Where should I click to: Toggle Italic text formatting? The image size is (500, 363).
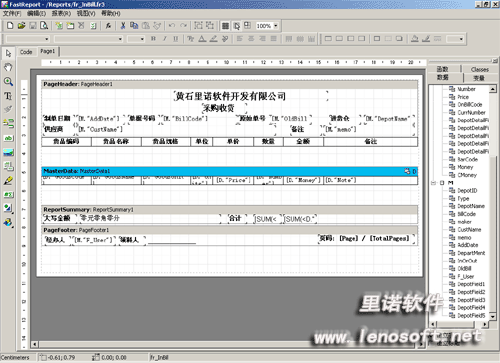coord(165,39)
